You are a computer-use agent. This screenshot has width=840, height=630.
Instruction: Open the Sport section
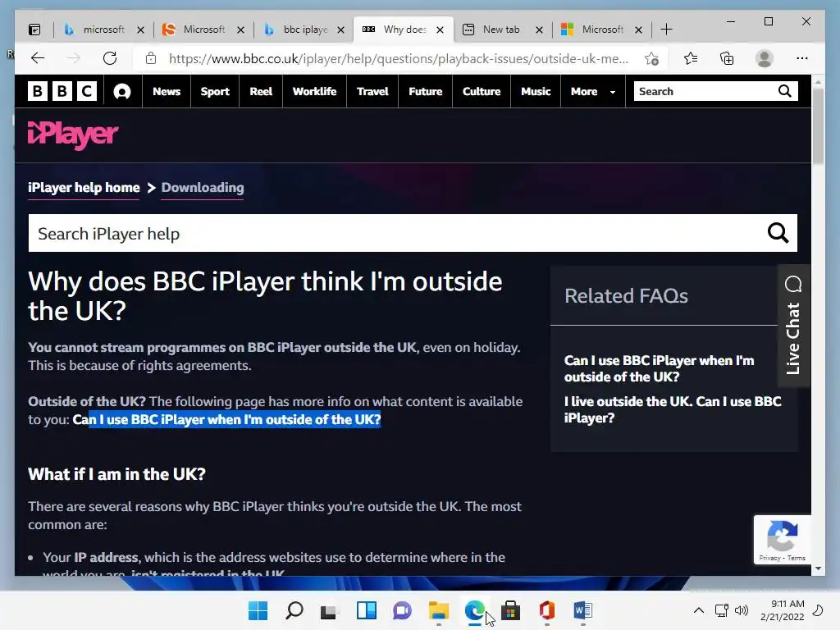tap(215, 92)
